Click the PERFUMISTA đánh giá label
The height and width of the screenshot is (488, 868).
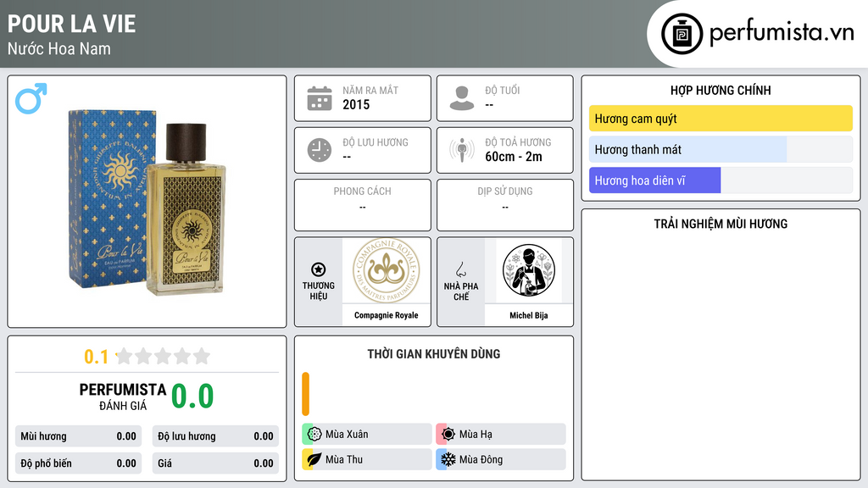pyautogui.click(x=123, y=396)
